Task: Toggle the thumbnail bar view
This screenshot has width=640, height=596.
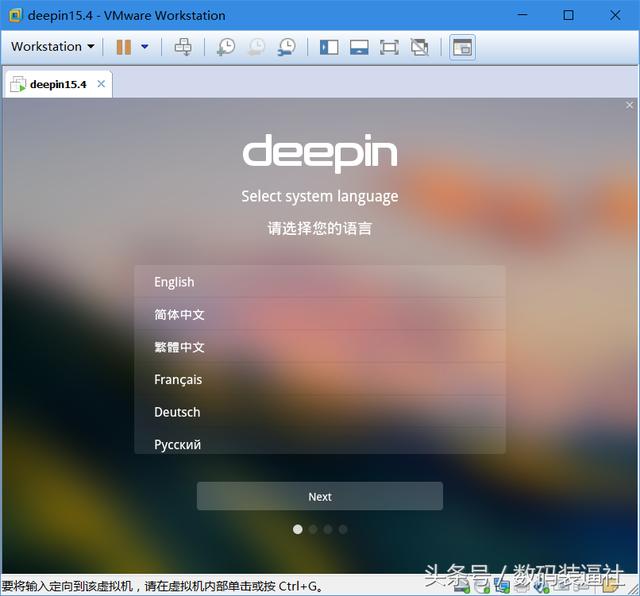Action: tap(359, 47)
